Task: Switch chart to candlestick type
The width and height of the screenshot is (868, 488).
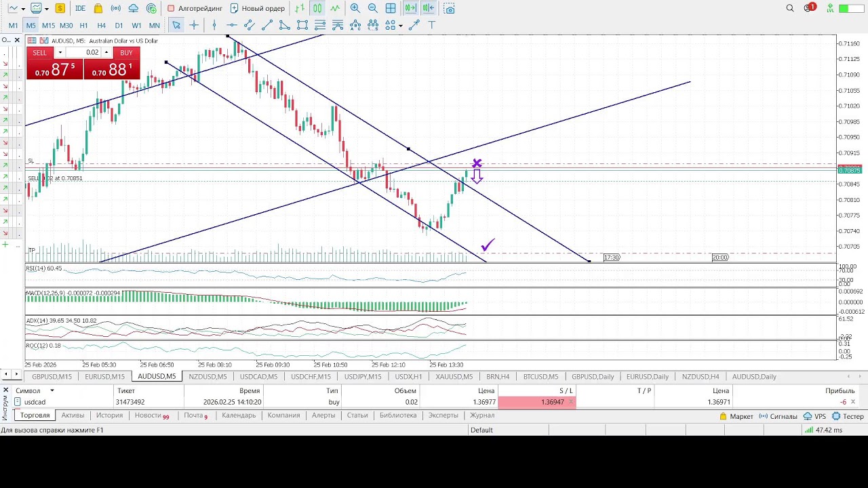Action: click(x=317, y=8)
